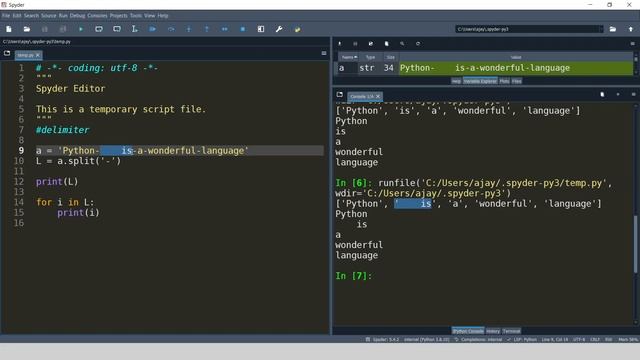This screenshot has width=640, height=360.
Task: Click the interrupt kernel icon in the console
Action: tap(618, 95)
